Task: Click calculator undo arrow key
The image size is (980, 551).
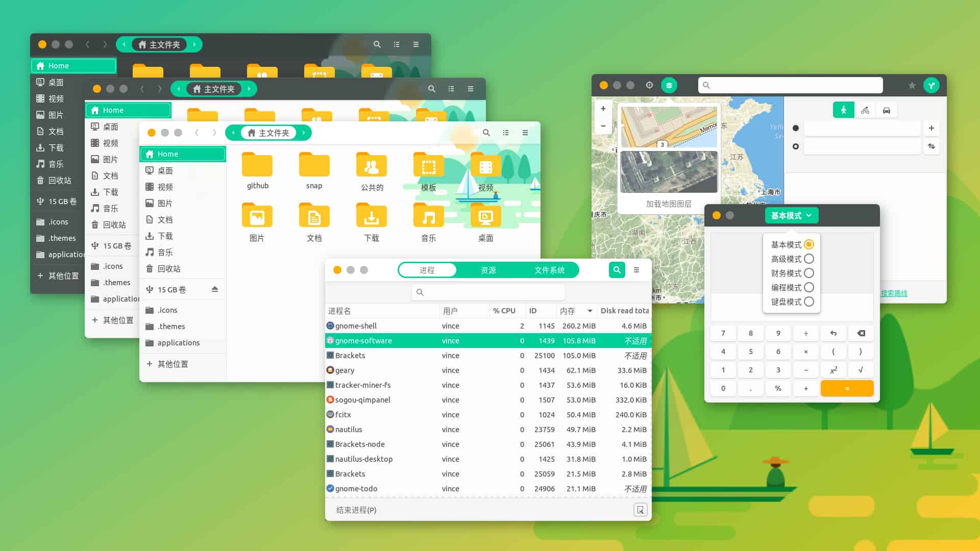Action: [x=834, y=333]
